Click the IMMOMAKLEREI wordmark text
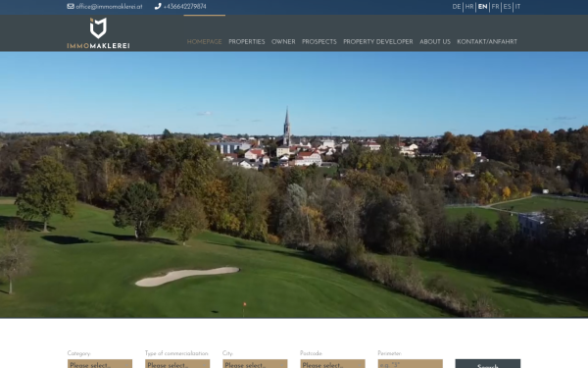This screenshot has width=588, height=368. click(x=98, y=46)
